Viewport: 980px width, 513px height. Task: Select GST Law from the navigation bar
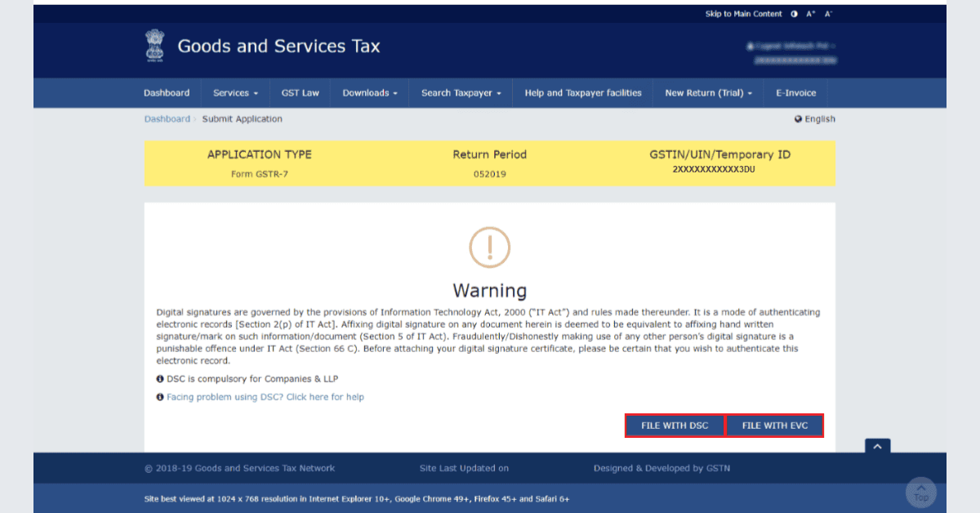300,92
